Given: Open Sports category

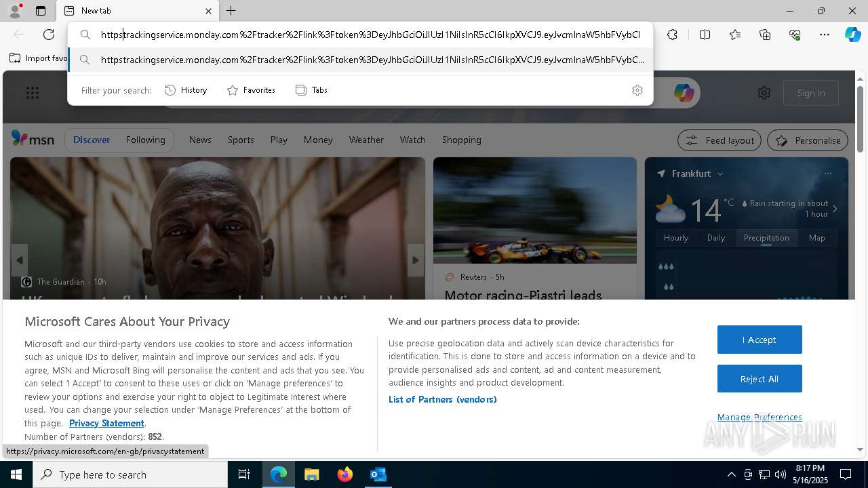Looking at the screenshot, I should (x=241, y=140).
